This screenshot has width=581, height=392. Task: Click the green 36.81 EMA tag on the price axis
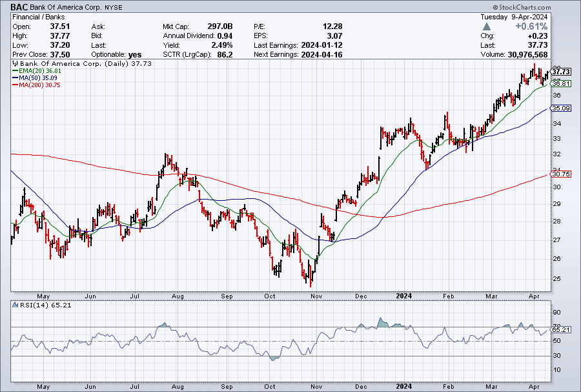(560, 83)
